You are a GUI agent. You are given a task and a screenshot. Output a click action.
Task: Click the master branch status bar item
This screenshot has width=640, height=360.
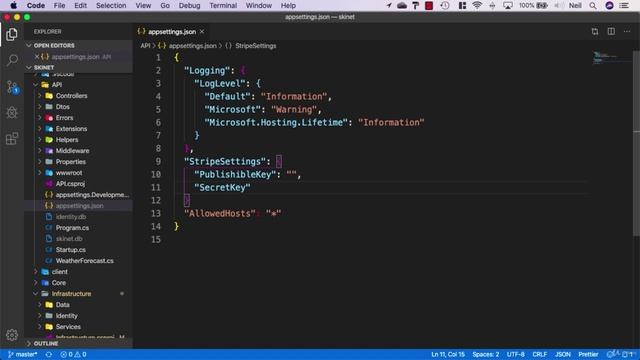(23, 354)
